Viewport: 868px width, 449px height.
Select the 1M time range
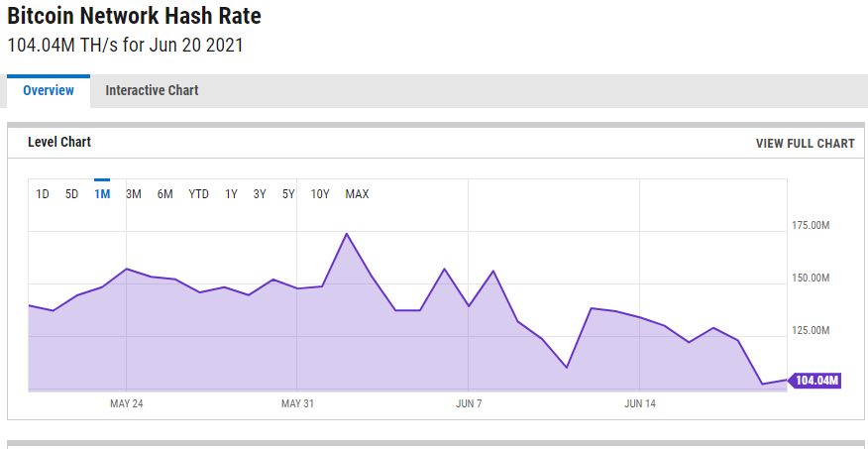[x=102, y=194]
